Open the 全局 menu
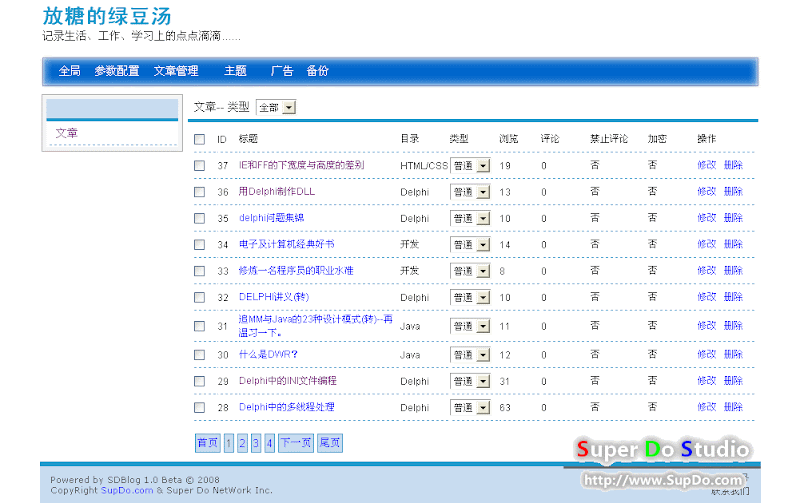 [69, 71]
